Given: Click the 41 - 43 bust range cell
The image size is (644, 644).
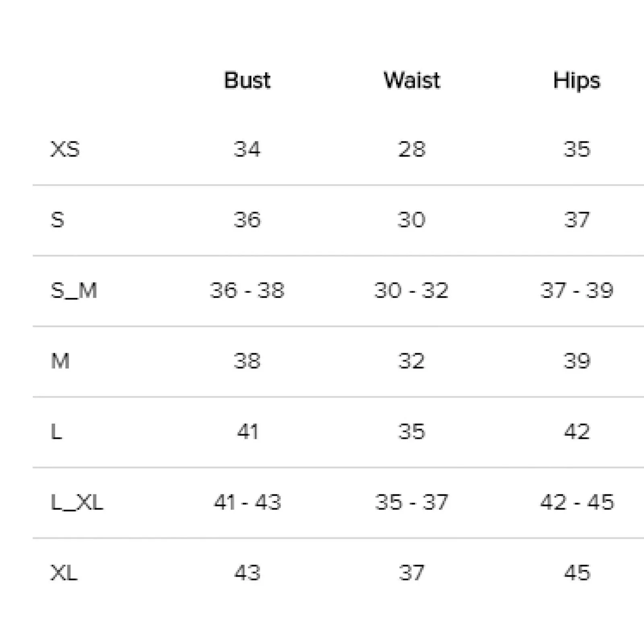Looking at the screenshot, I should (247, 502).
